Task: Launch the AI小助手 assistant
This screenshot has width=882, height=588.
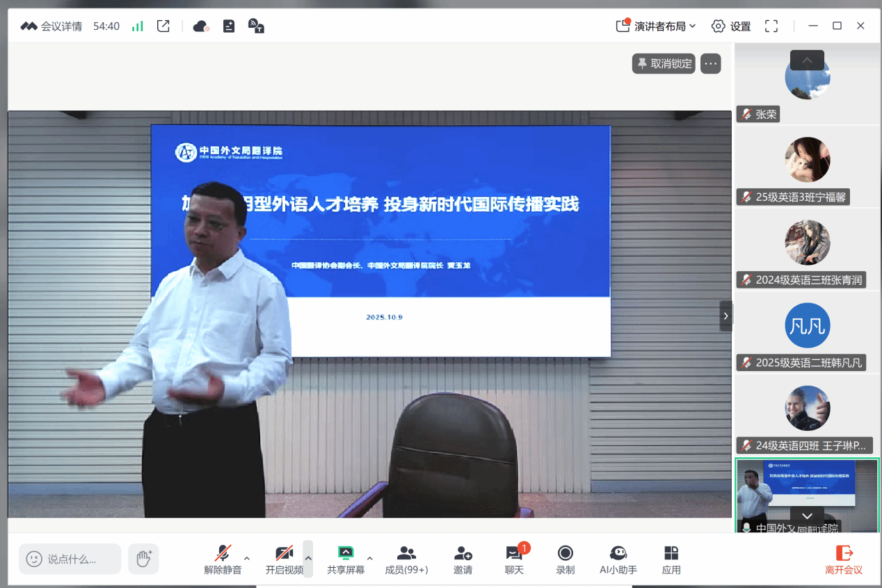Action: coord(618,560)
